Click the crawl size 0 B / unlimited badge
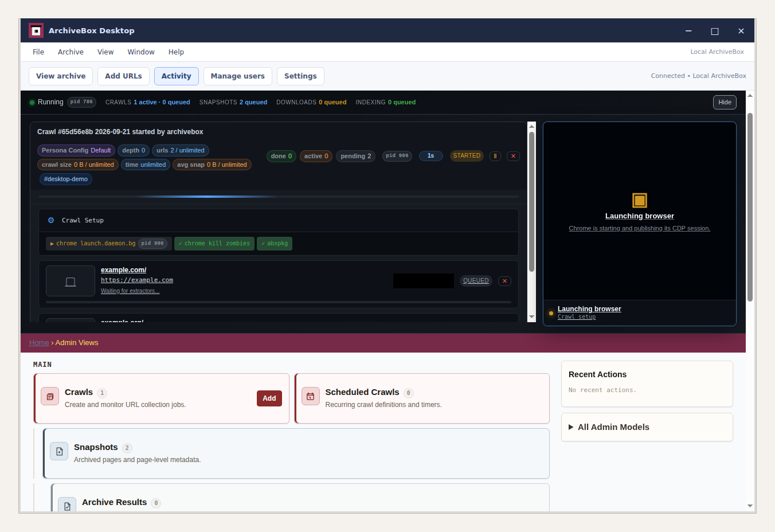Viewport: 775px width, 532px height. [x=78, y=165]
